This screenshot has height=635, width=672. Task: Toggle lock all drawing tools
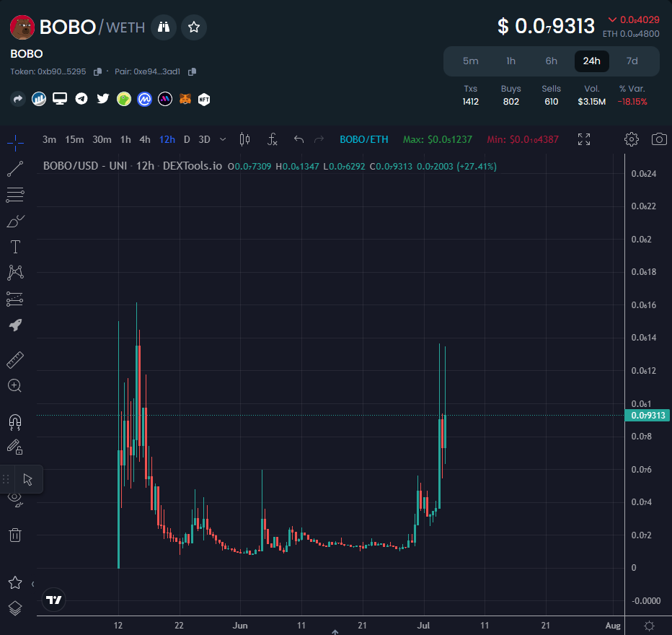pos(15,447)
